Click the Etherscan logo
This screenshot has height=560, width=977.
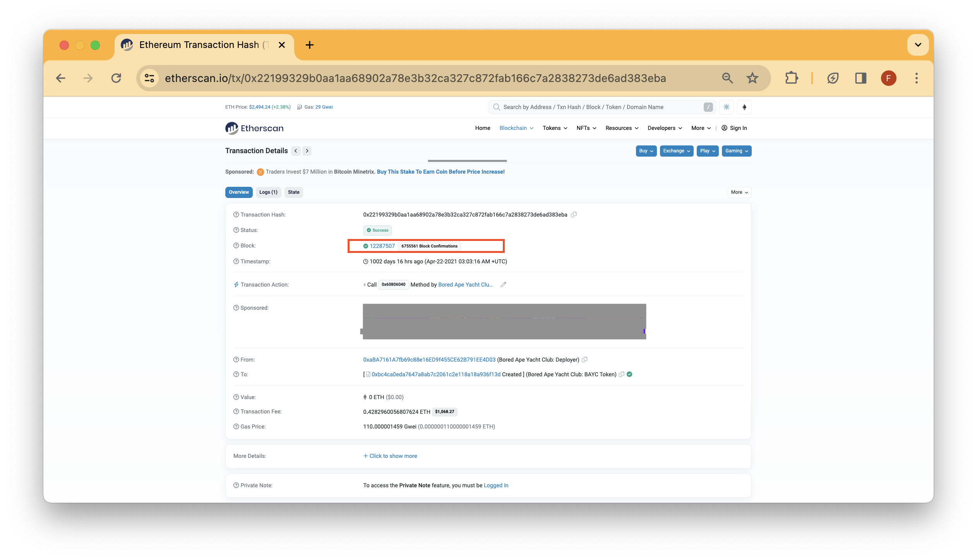click(254, 128)
